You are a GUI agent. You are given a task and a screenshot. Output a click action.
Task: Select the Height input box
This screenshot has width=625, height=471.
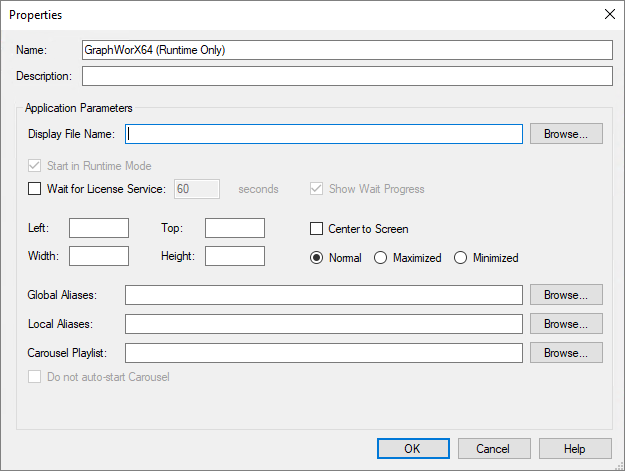235,256
